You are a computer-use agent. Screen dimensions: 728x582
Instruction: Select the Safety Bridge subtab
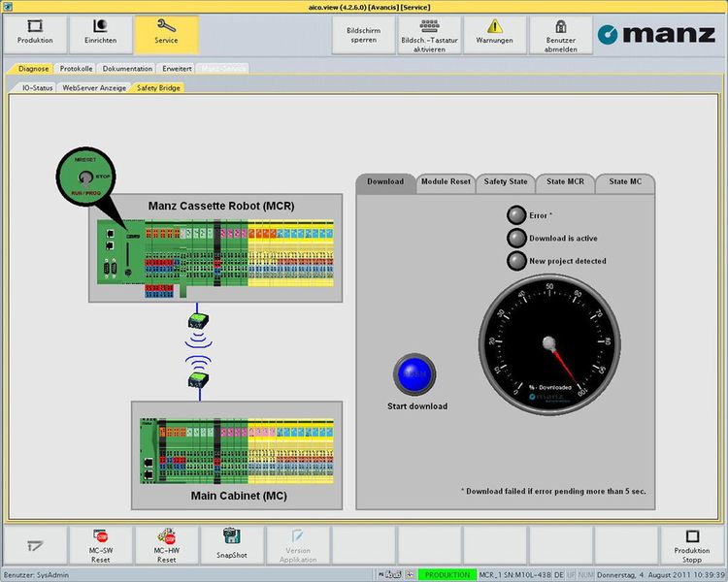[158, 87]
